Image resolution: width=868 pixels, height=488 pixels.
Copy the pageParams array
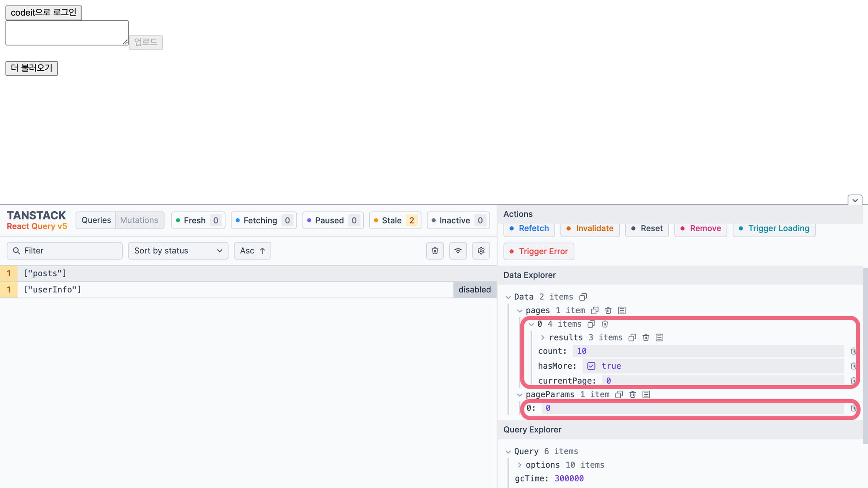[619, 394]
